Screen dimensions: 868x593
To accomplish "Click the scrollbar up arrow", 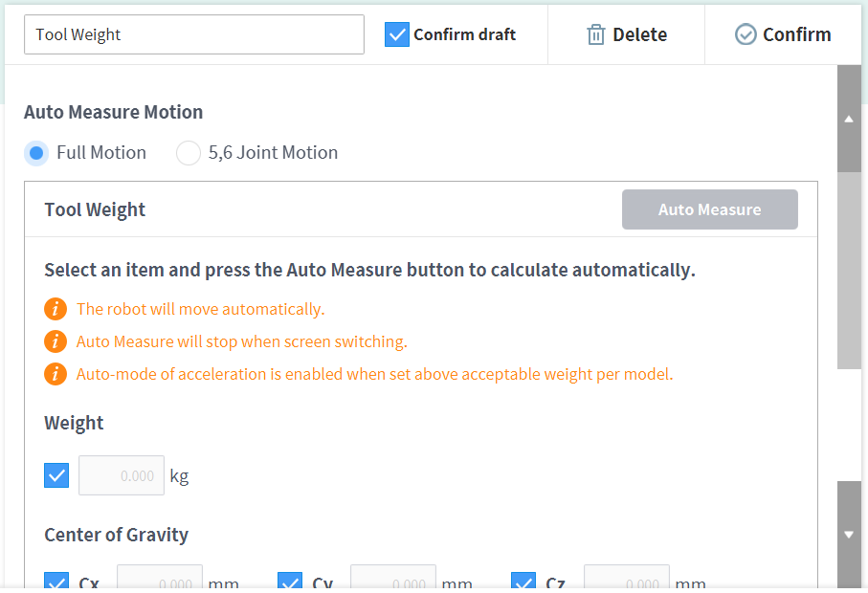I will pos(849,120).
